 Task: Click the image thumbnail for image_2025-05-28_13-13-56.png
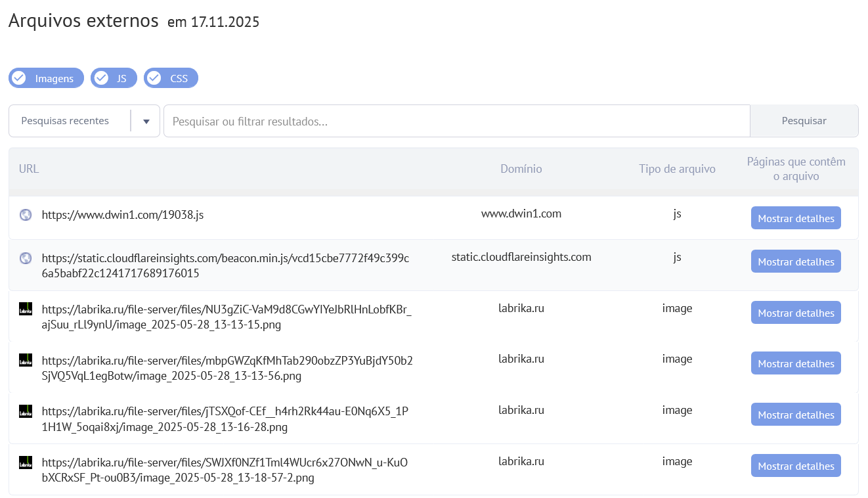click(x=25, y=360)
